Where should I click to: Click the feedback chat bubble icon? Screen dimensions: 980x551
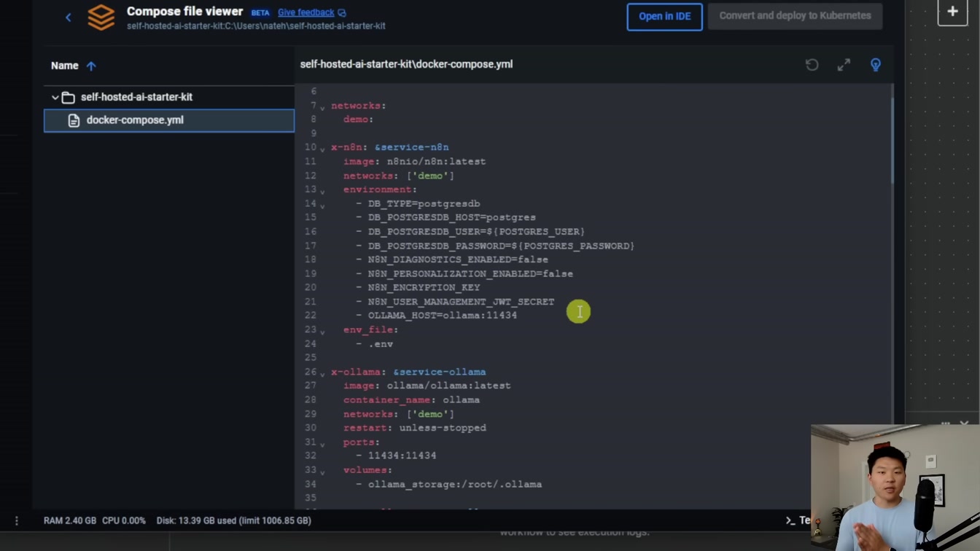[342, 13]
